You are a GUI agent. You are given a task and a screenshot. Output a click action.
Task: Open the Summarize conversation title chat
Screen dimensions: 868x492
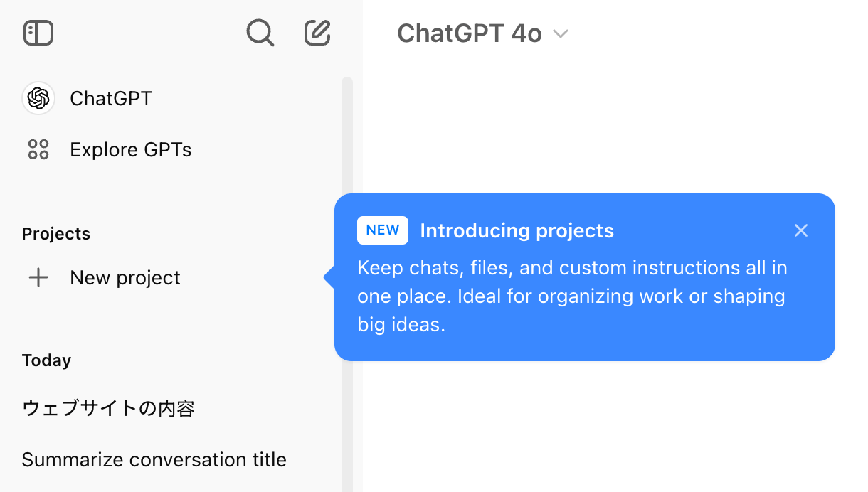click(154, 459)
